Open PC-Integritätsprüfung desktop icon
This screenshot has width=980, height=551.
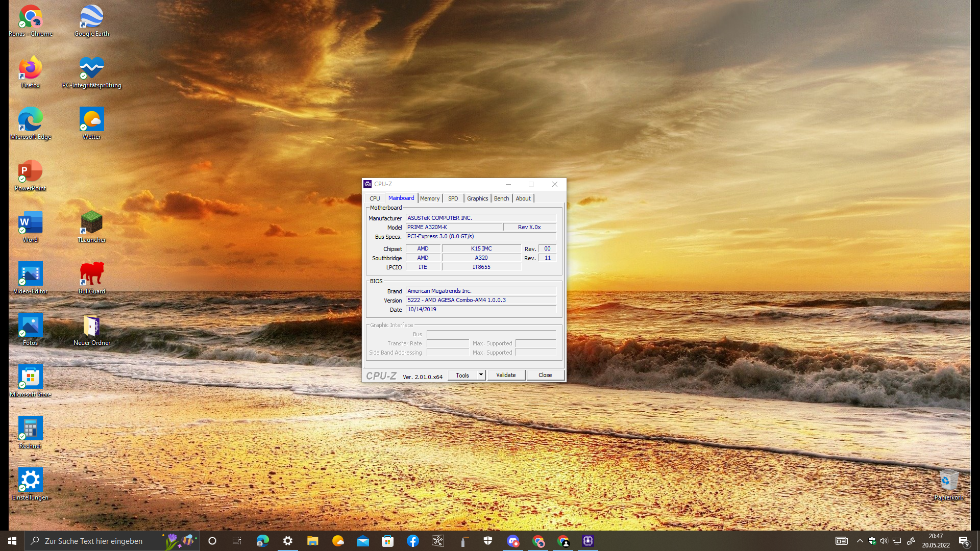(x=91, y=68)
